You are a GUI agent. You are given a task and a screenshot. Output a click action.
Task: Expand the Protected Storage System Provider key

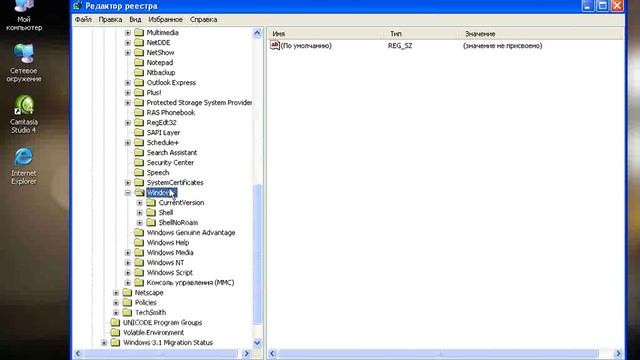(x=128, y=103)
